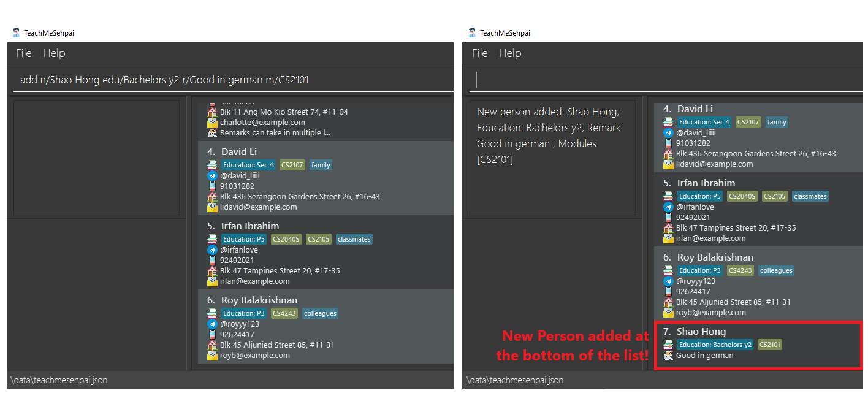This screenshot has width=868, height=412.
Task: Click house icon beside Blk 11 Ang Mo Kio
Action: pyautogui.click(x=212, y=112)
